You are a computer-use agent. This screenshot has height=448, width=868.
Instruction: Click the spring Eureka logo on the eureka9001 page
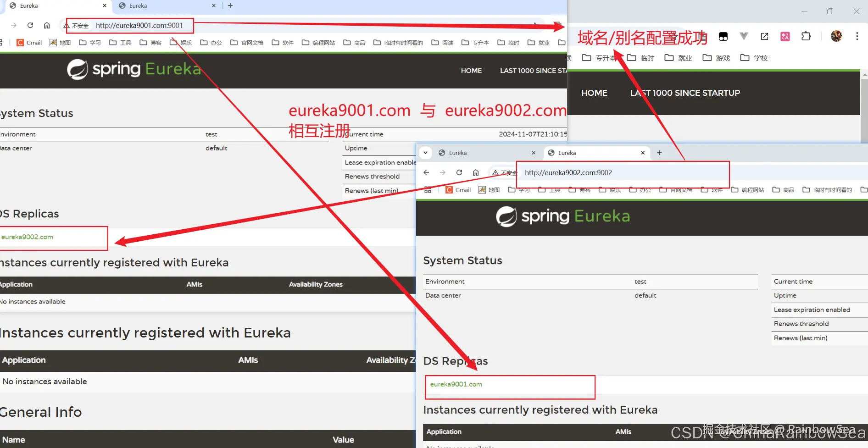point(134,69)
